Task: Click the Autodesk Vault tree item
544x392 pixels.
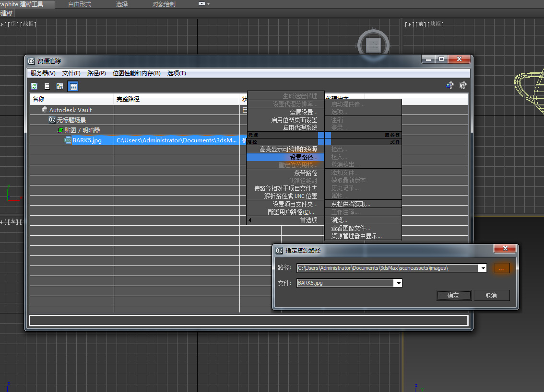Action: coord(70,110)
